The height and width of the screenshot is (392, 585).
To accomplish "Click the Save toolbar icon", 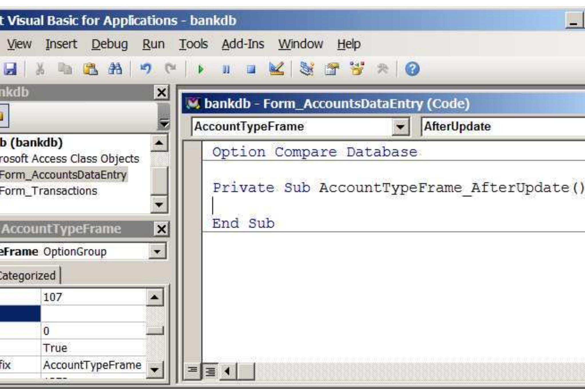I will (x=10, y=69).
